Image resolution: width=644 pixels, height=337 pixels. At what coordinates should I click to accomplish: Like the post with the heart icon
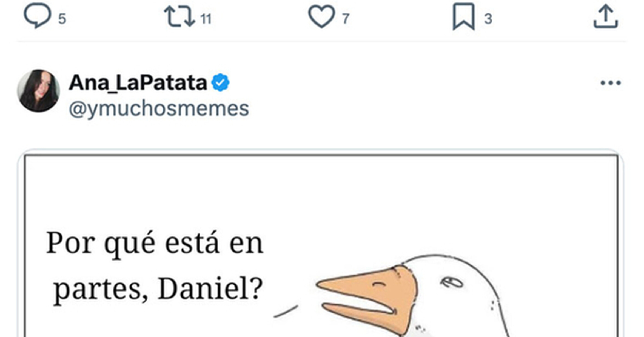pos(321,17)
